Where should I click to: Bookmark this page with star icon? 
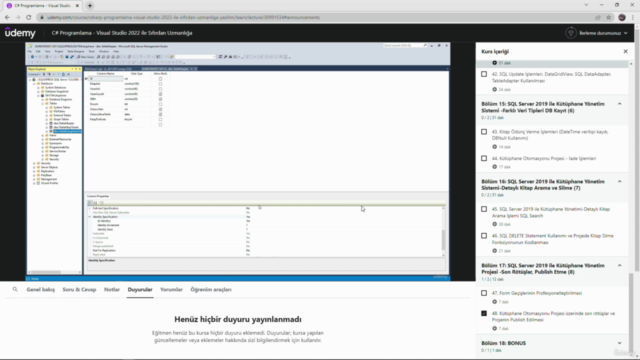(609, 17)
